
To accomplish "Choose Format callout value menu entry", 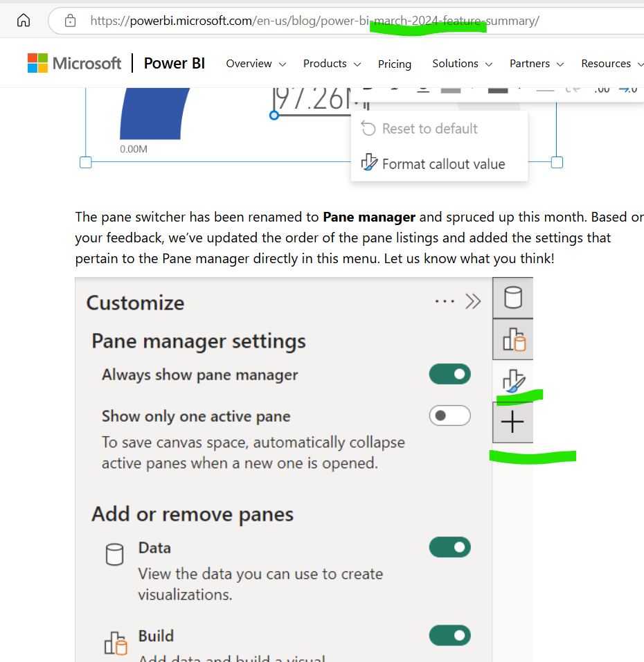I will tap(439, 164).
